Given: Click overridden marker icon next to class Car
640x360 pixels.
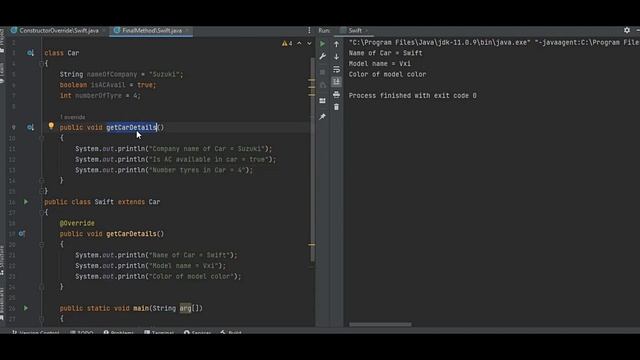Looking at the screenshot, I should click(30, 53).
